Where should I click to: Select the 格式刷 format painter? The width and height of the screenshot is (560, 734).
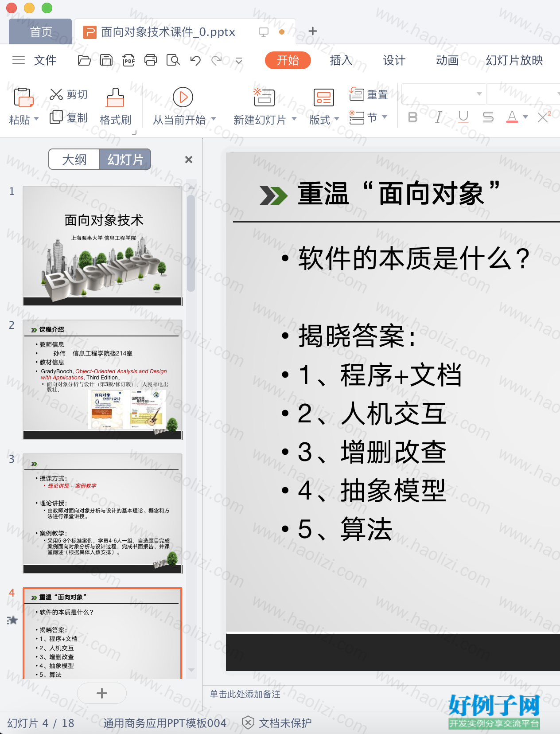point(115,106)
